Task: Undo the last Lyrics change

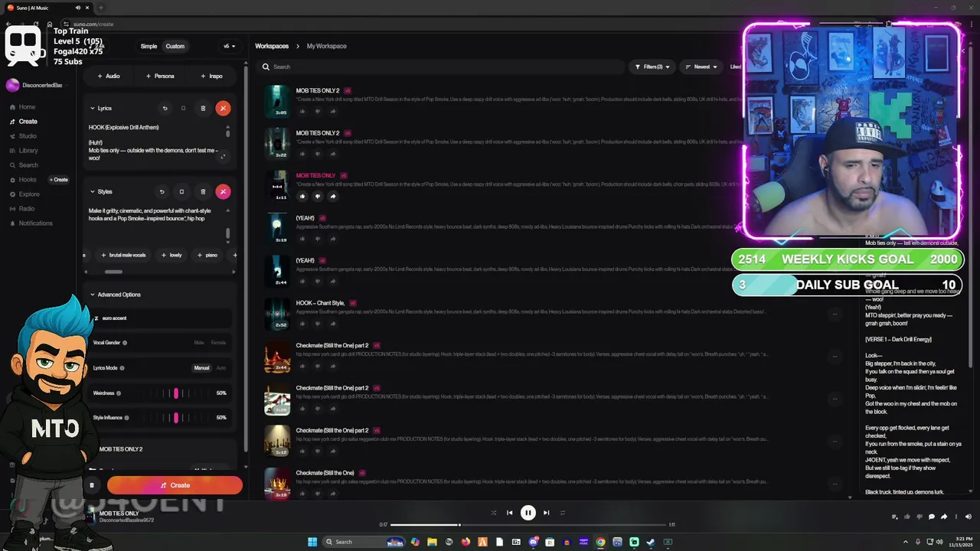Action: point(165,108)
